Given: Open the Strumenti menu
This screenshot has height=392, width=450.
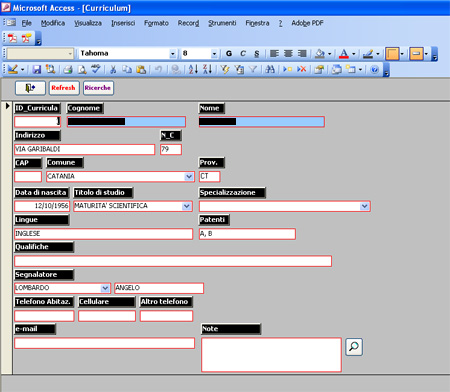Looking at the screenshot, I should [x=222, y=23].
